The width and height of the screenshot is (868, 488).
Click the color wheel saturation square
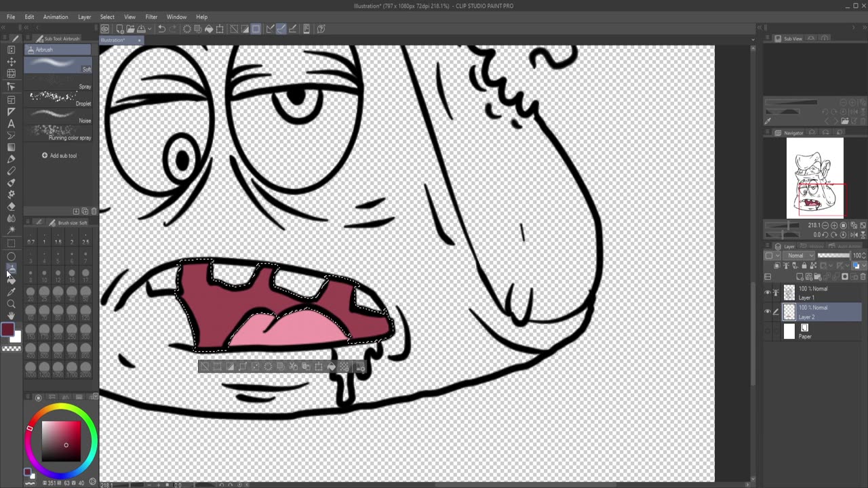coord(61,441)
